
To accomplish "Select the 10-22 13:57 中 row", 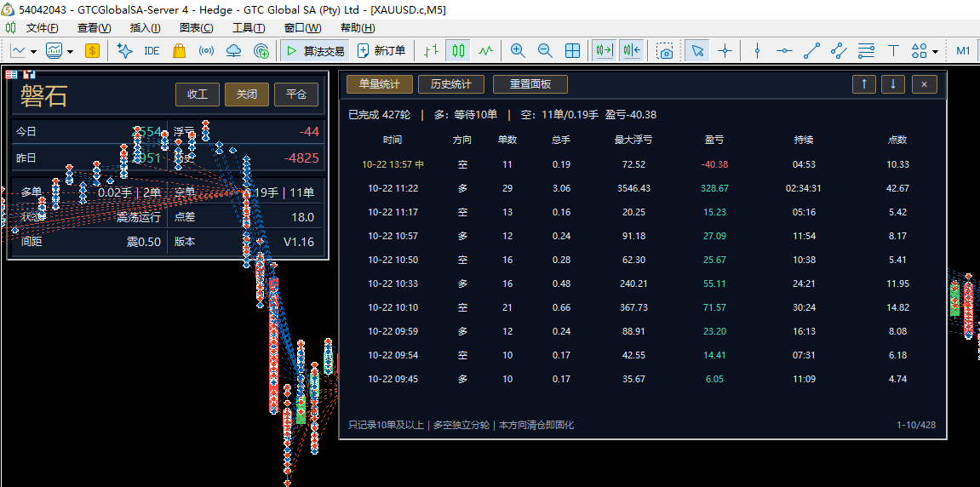I will click(x=641, y=164).
